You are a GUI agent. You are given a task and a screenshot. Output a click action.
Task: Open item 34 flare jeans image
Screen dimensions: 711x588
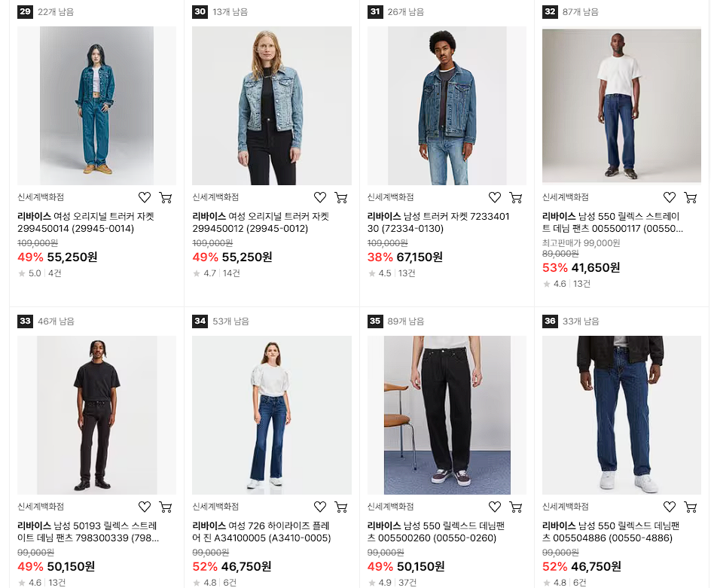(x=272, y=416)
